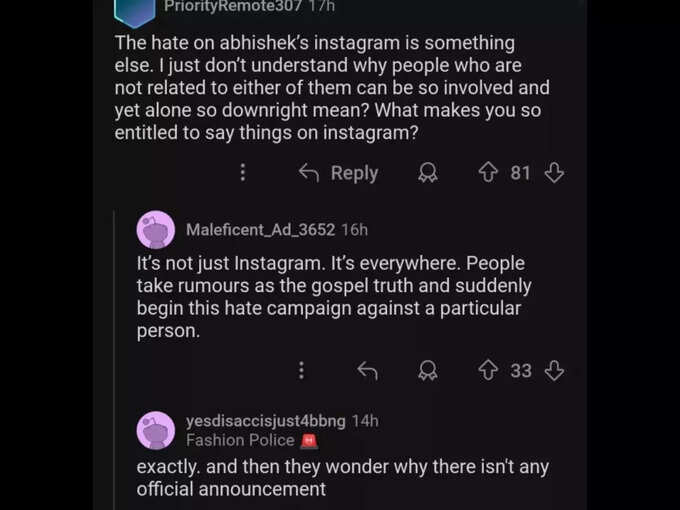Downvote the comment with 33 votes
This screenshot has width=680, height=510.
coord(554,370)
